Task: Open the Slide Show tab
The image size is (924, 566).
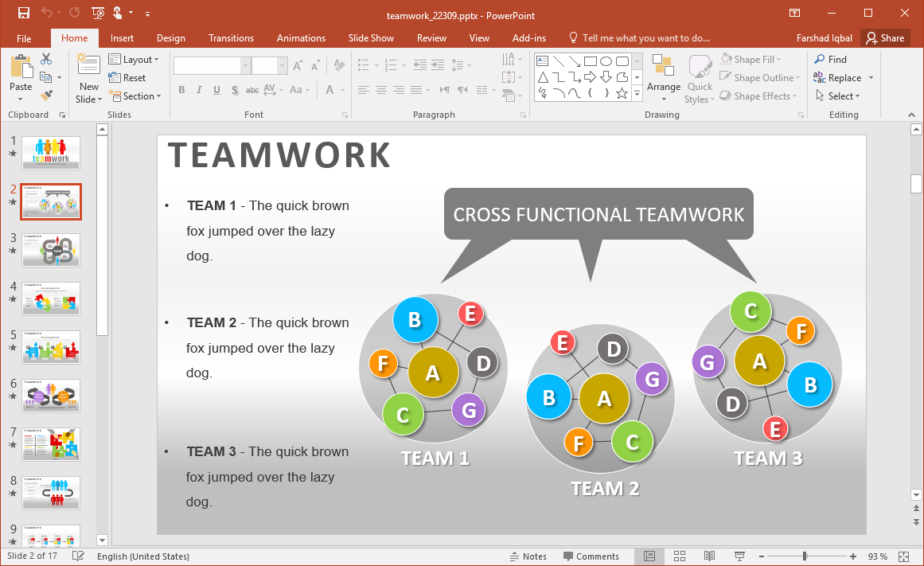Action: [371, 38]
